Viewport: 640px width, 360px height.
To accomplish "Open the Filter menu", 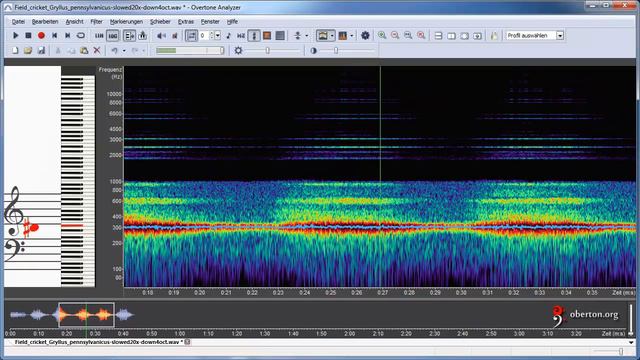I will point(96,22).
